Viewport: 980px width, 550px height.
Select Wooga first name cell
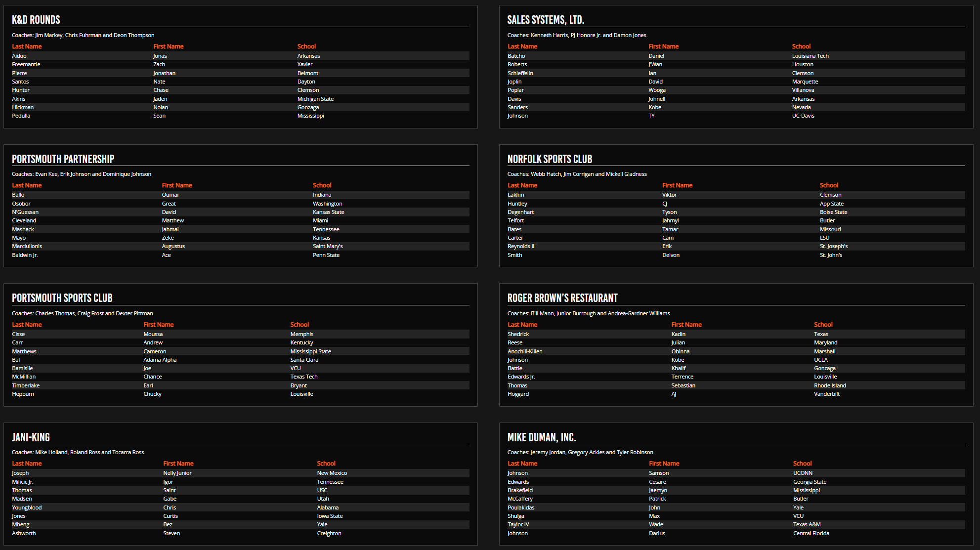tap(657, 90)
